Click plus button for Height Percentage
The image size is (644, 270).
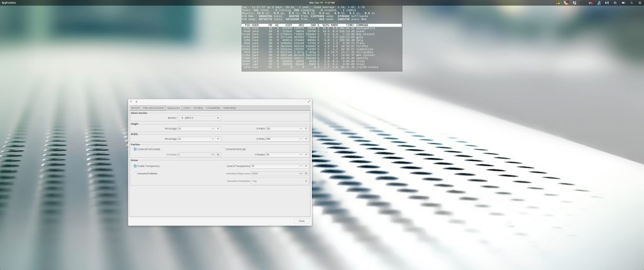(218, 128)
